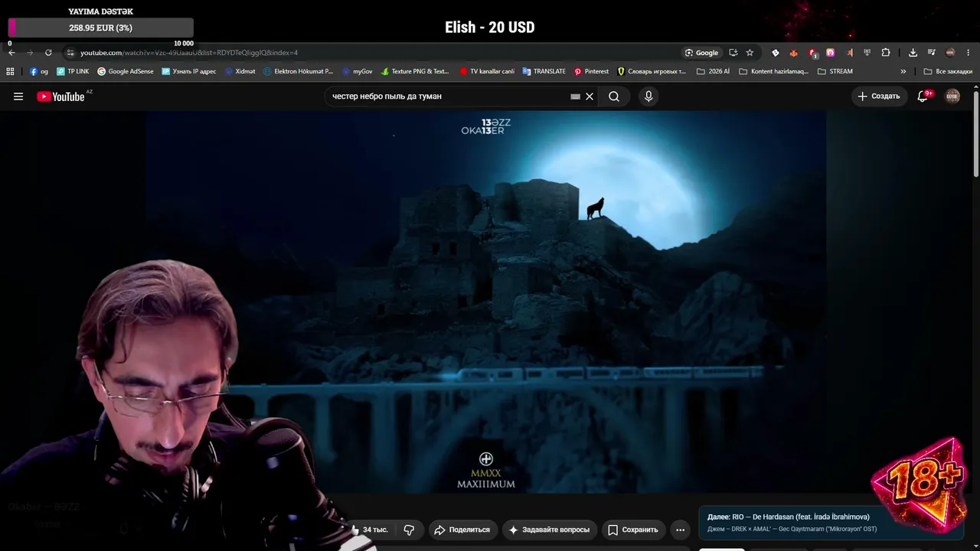Clear the YouTube search query
This screenshot has width=980, height=551.
point(590,96)
